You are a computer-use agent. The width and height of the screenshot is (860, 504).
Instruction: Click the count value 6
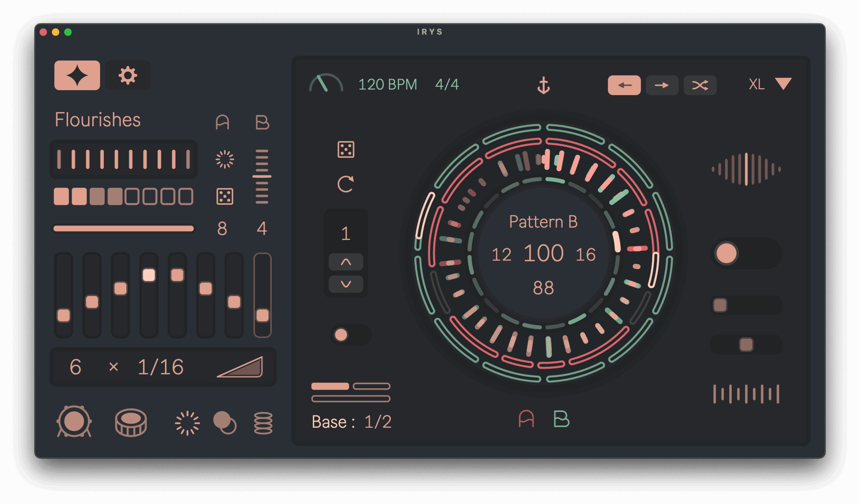click(76, 367)
